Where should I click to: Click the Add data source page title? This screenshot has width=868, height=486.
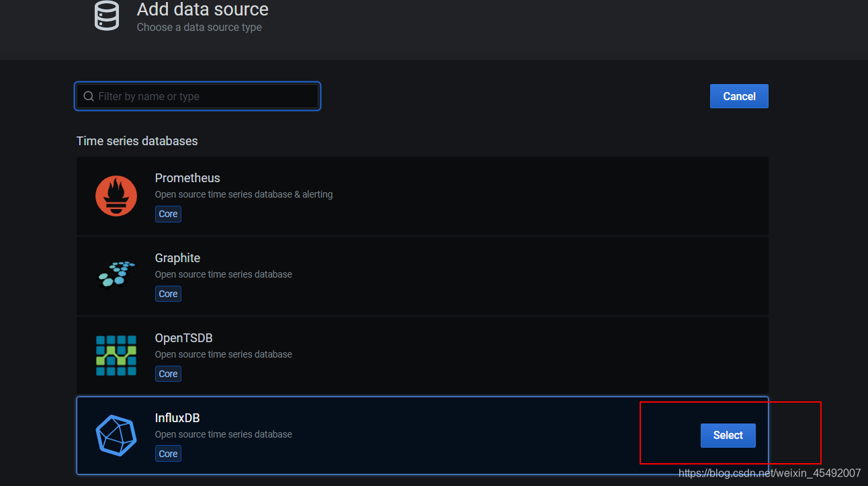[203, 9]
